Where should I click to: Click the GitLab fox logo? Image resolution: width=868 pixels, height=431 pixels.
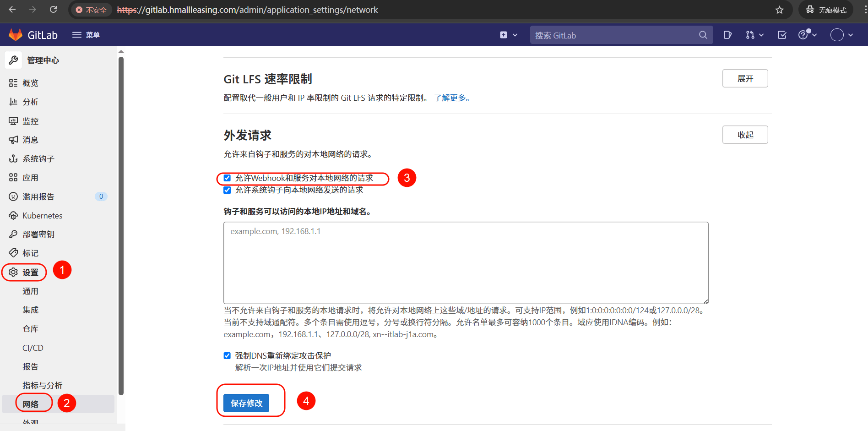coord(16,35)
